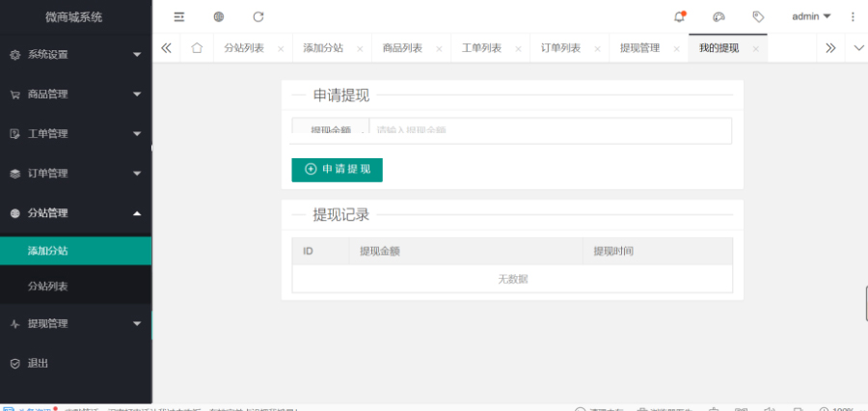The height and width of the screenshot is (411, 868).
Task: Collapse the sidebar with the menu-fold icon
Action: click(x=178, y=16)
